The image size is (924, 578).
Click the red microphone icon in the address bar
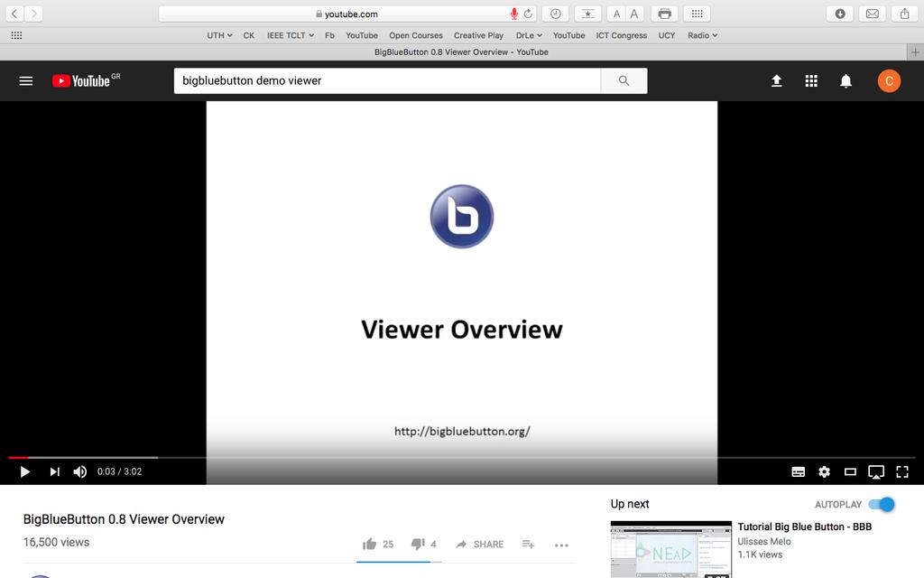513,14
